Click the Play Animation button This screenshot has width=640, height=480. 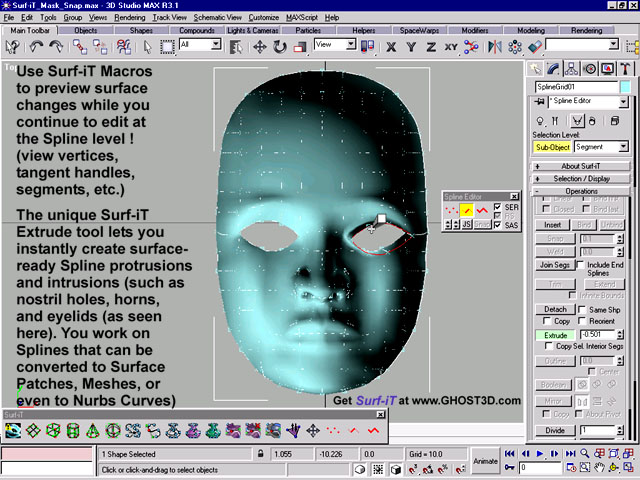coord(540,453)
